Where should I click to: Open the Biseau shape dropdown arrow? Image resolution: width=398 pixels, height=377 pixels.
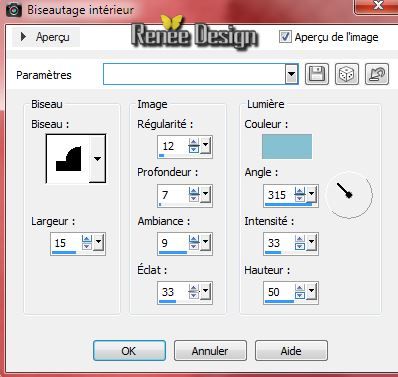(97, 159)
